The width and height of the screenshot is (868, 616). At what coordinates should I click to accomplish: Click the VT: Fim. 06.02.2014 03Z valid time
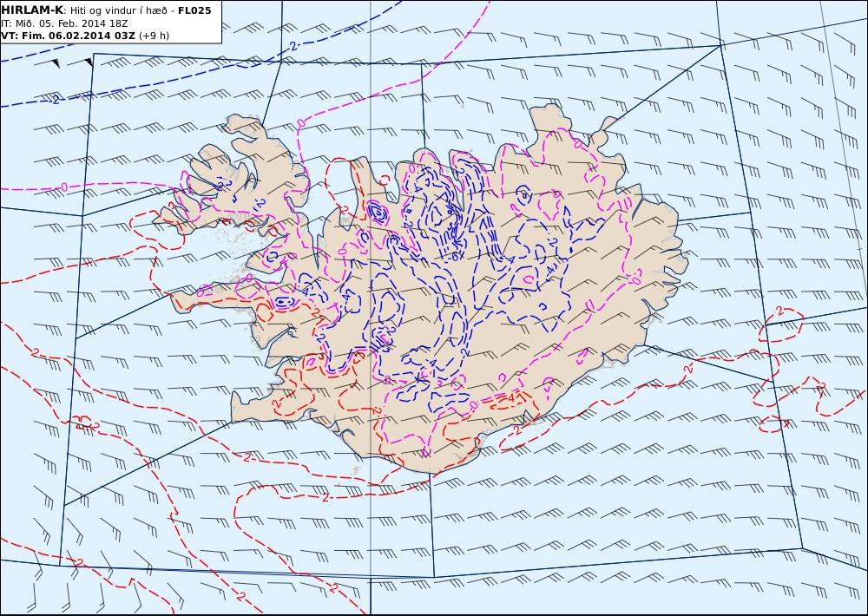pos(68,36)
